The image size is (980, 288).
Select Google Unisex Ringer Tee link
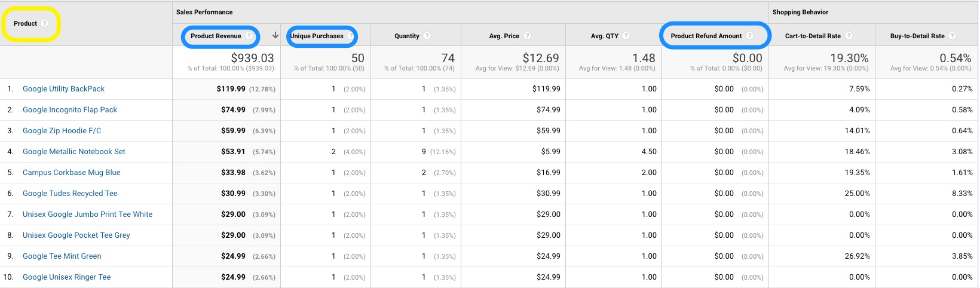tap(66, 277)
